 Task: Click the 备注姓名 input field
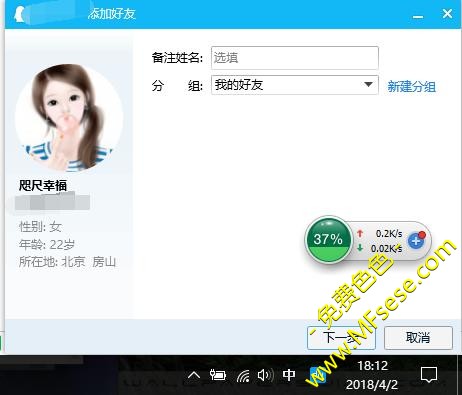tap(295, 58)
